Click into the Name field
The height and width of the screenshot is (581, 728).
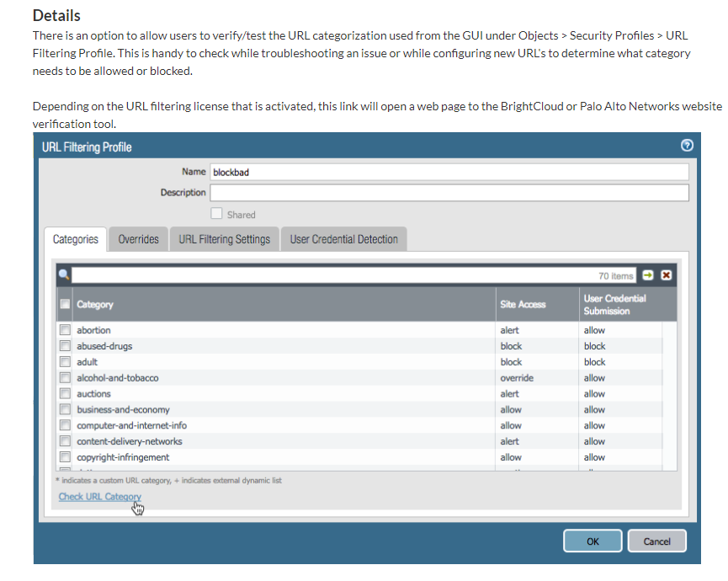[449, 172]
